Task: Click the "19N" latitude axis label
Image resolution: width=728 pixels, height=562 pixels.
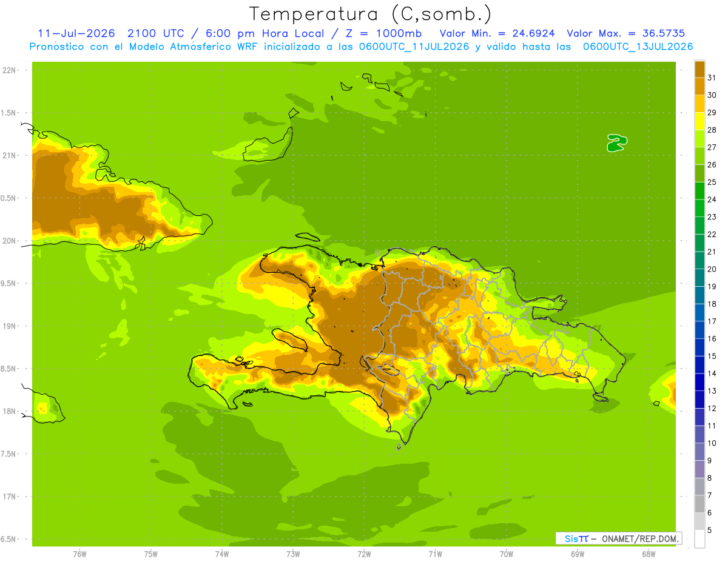Action: pyautogui.click(x=8, y=326)
